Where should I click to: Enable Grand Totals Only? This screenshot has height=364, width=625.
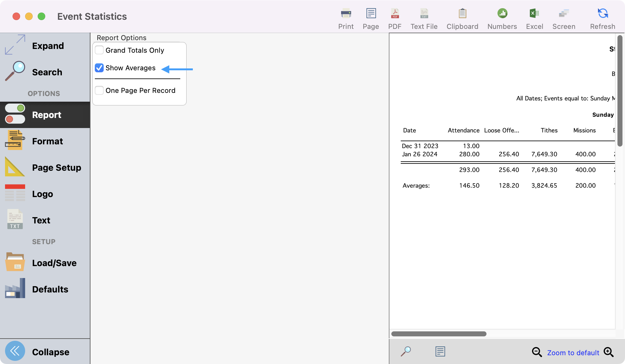99,50
